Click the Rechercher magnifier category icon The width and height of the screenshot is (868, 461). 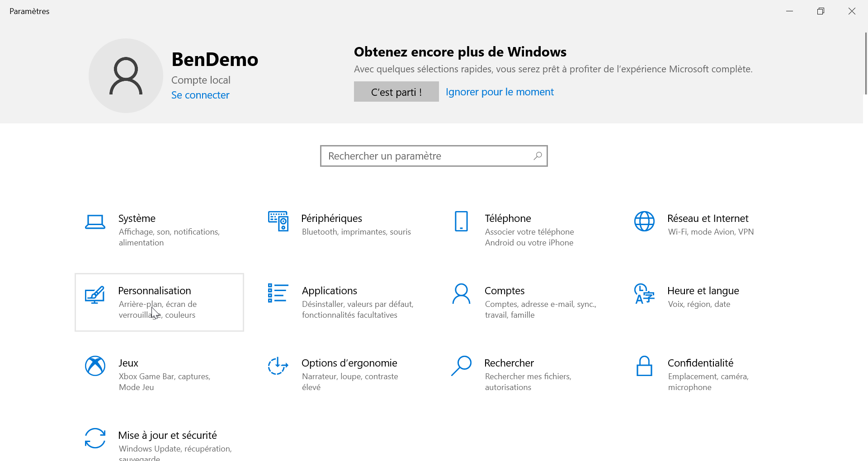pyautogui.click(x=461, y=366)
